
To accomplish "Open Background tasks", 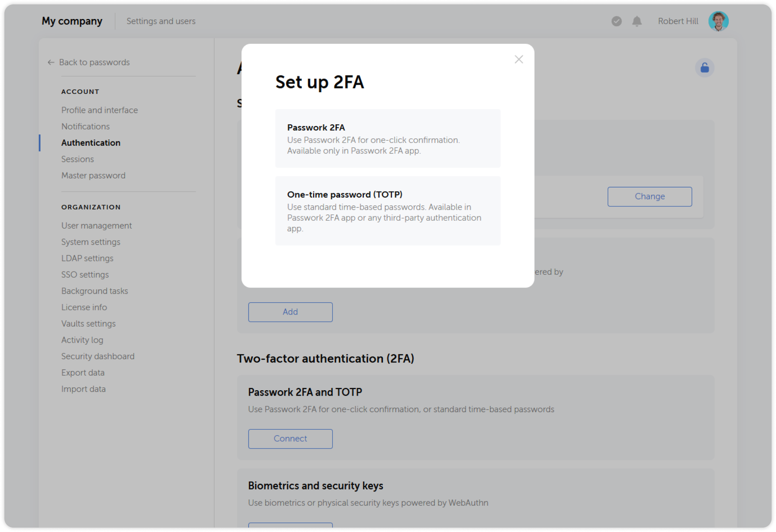I will click(95, 291).
